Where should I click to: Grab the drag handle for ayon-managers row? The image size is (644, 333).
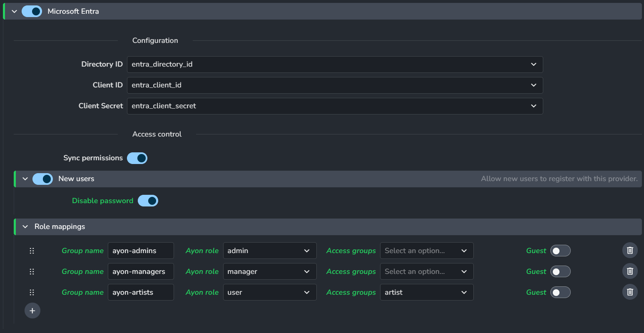pos(32,271)
